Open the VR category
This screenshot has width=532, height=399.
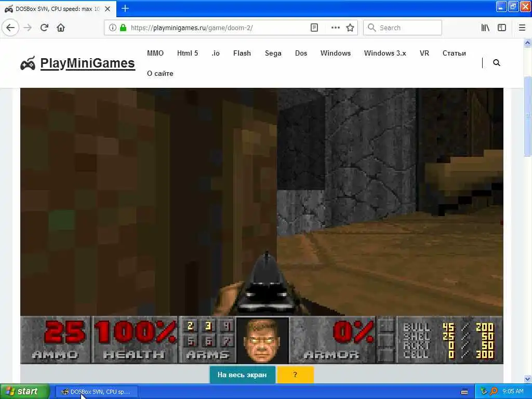tap(424, 54)
